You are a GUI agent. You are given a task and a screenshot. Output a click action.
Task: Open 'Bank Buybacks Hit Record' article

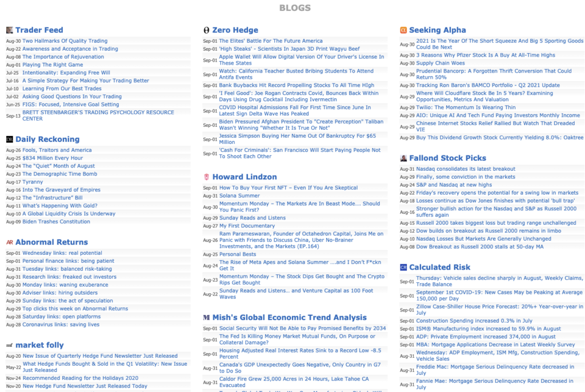coord(296,85)
